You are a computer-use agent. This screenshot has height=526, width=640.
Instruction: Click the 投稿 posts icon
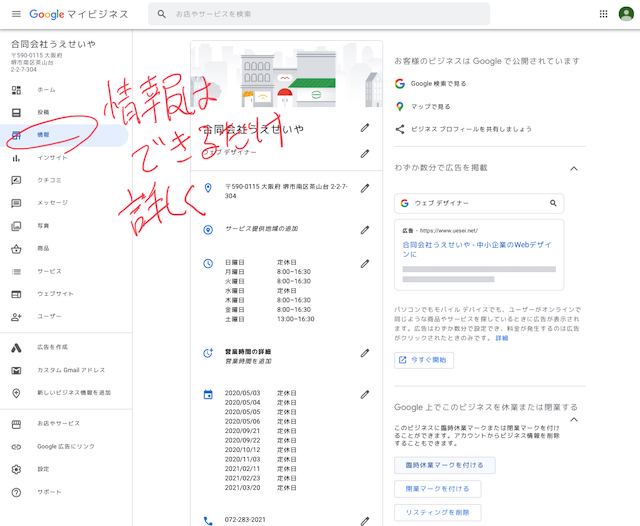coord(16,113)
